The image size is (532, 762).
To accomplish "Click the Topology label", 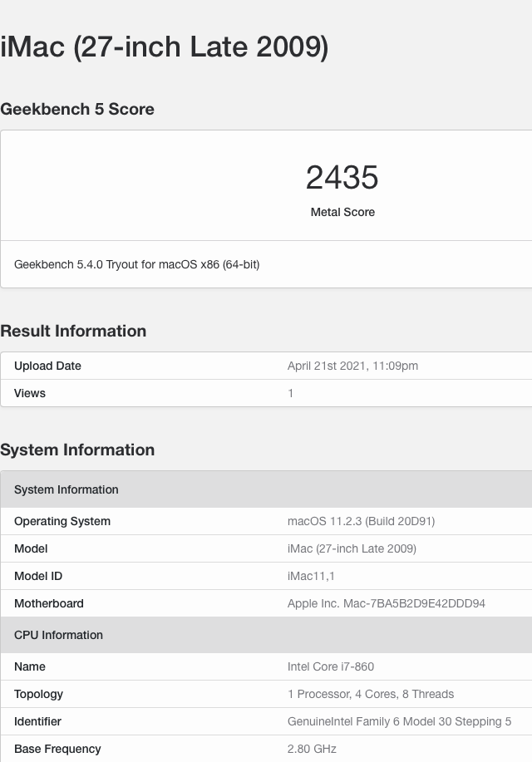I will point(38,695).
